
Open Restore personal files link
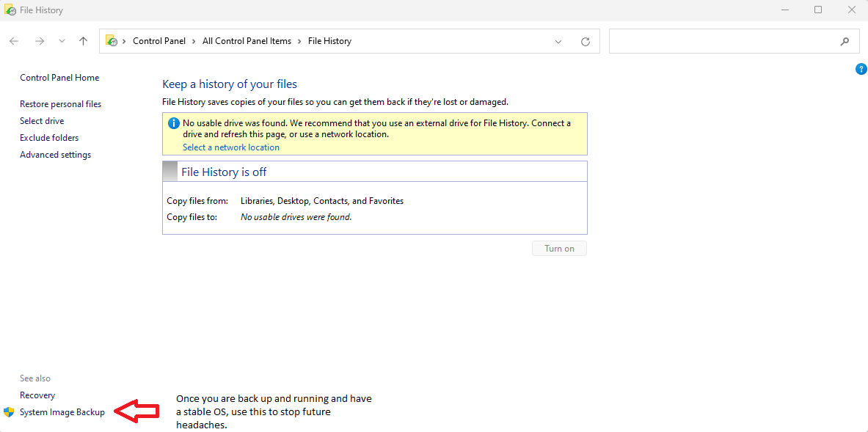61,104
